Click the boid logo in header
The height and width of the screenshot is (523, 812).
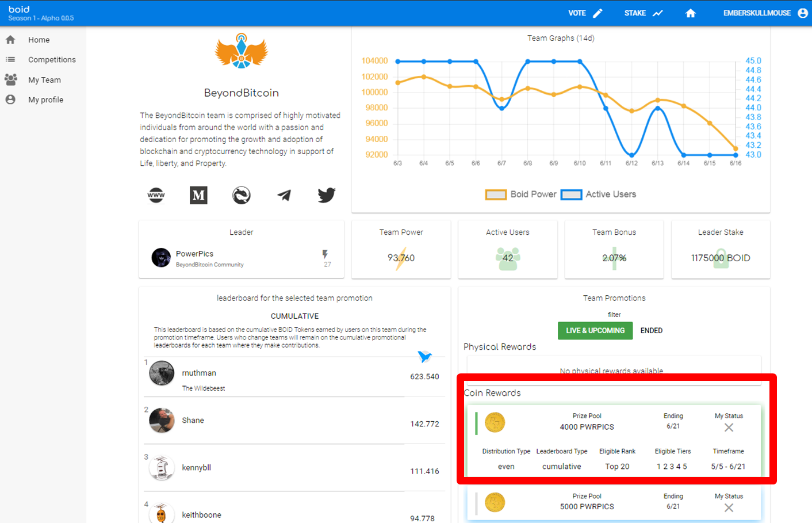[x=19, y=9]
